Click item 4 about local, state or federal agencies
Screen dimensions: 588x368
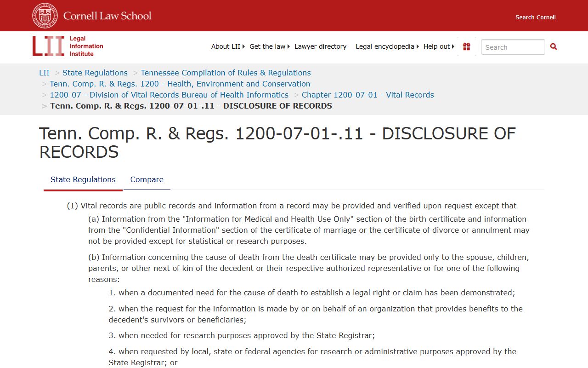point(312,357)
